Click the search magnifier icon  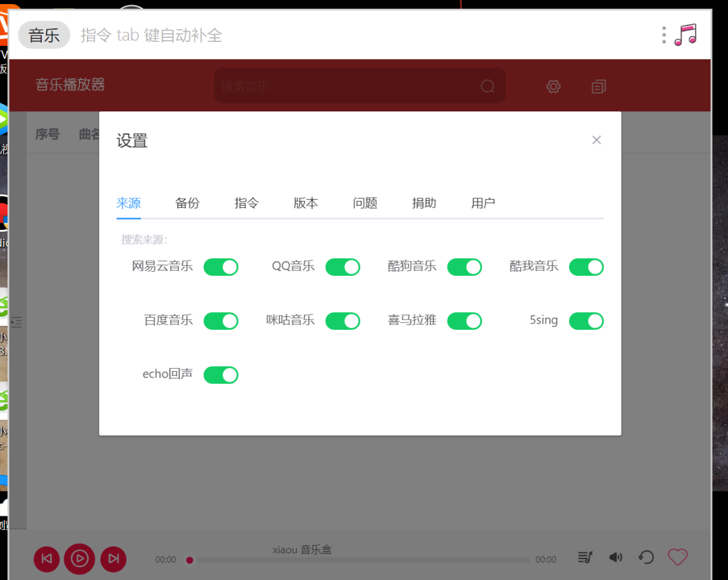pos(487,86)
